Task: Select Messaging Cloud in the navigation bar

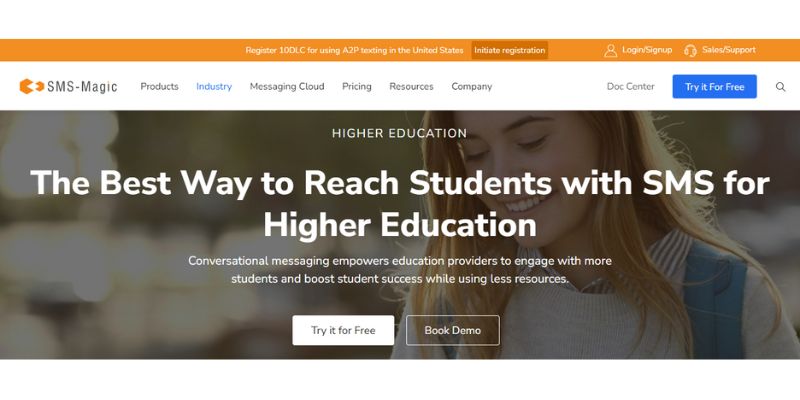Action: click(287, 87)
